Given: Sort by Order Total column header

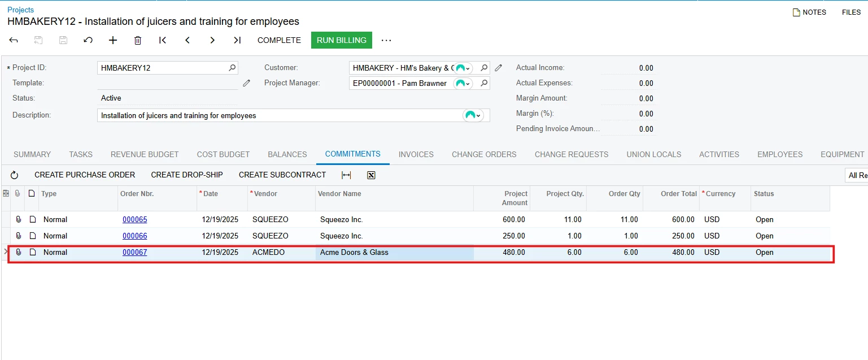Looking at the screenshot, I should click(x=679, y=193).
